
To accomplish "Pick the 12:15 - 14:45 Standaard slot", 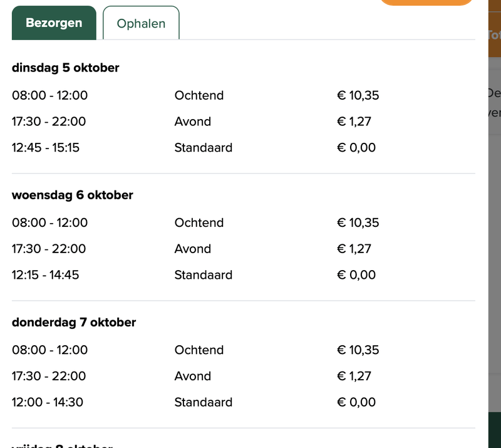I will coord(46,275).
